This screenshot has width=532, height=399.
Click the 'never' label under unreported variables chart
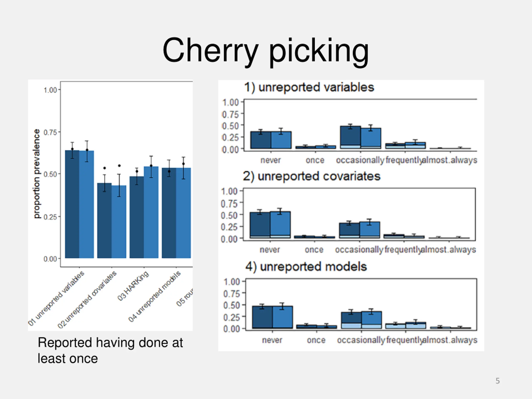click(x=271, y=160)
